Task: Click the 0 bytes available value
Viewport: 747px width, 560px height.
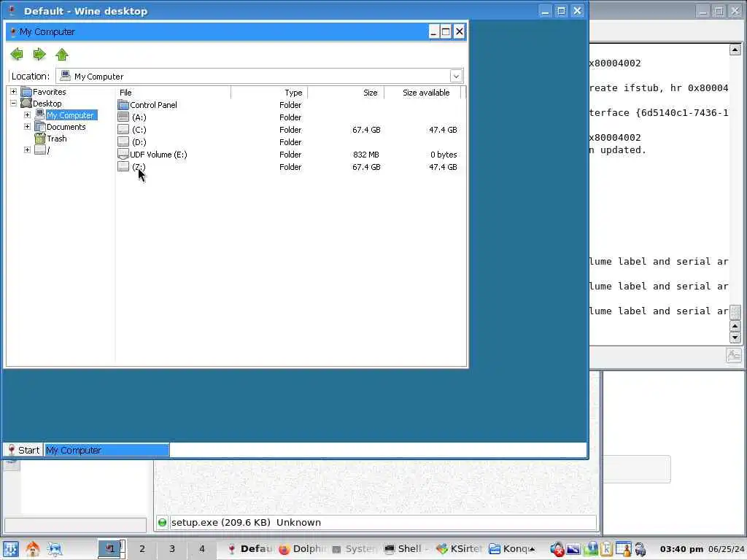Action: tap(444, 155)
